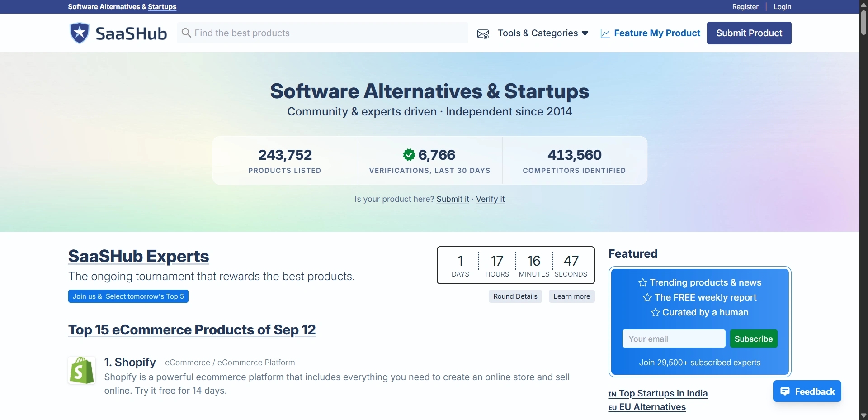Click the Learn more button
This screenshot has width=868, height=420.
click(572, 296)
